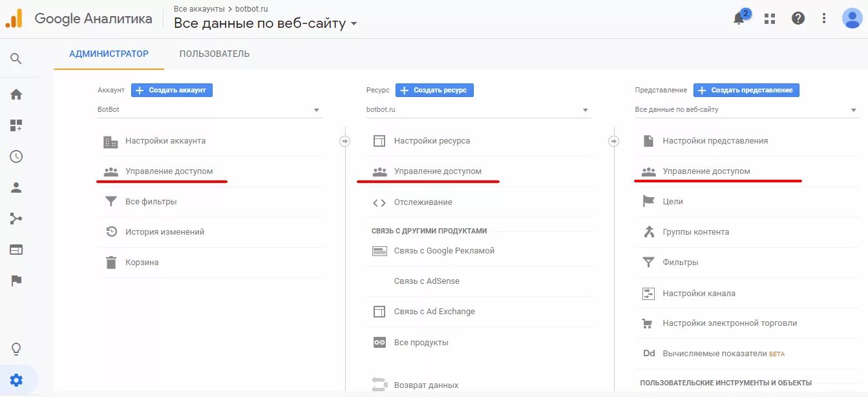The width and height of the screenshot is (868, 397).
Task: Expand the BotBot account dropdown
Action: 210,110
